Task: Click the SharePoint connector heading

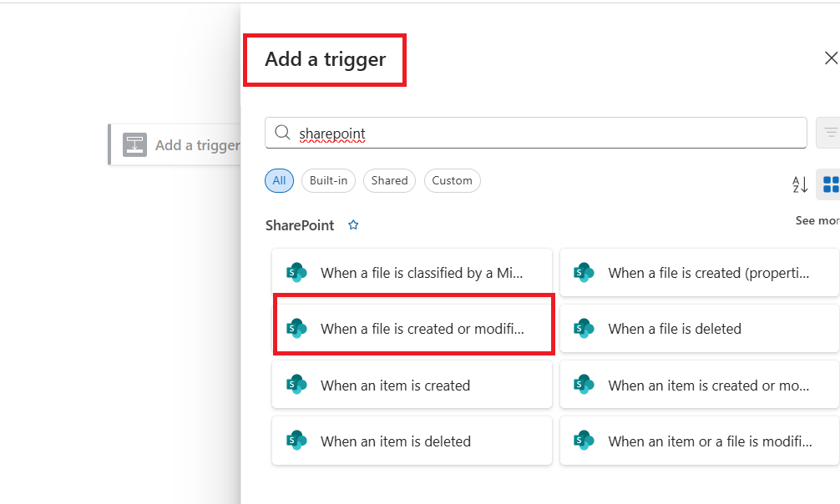Action: (x=300, y=225)
